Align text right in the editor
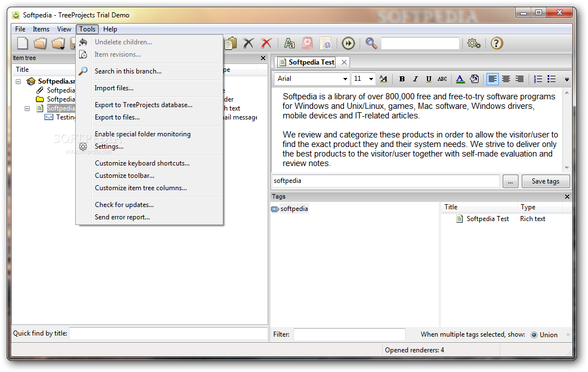Image resolution: width=588 pixels, height=372 pixels. pyautogui.click(x=520, y=79)
